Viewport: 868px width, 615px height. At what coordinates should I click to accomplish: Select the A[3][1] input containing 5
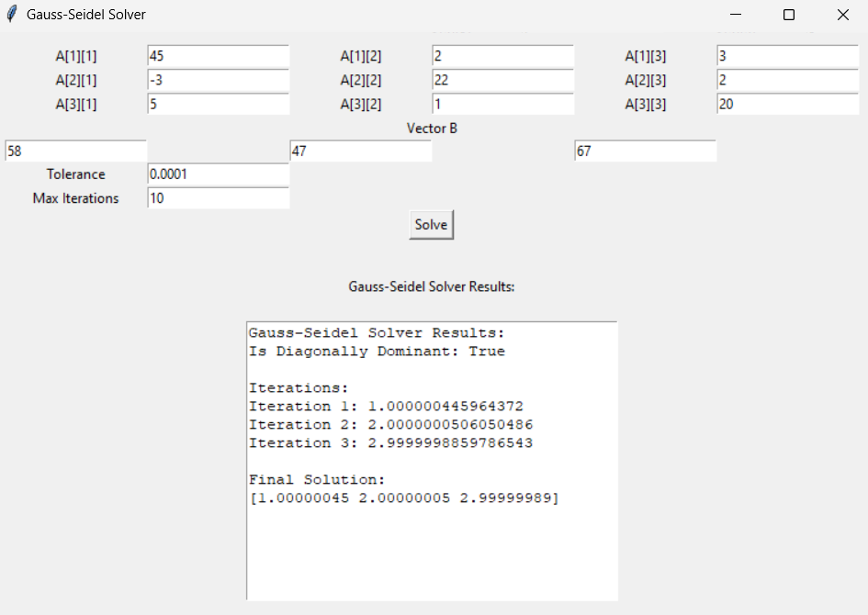[x=218, y=104]
